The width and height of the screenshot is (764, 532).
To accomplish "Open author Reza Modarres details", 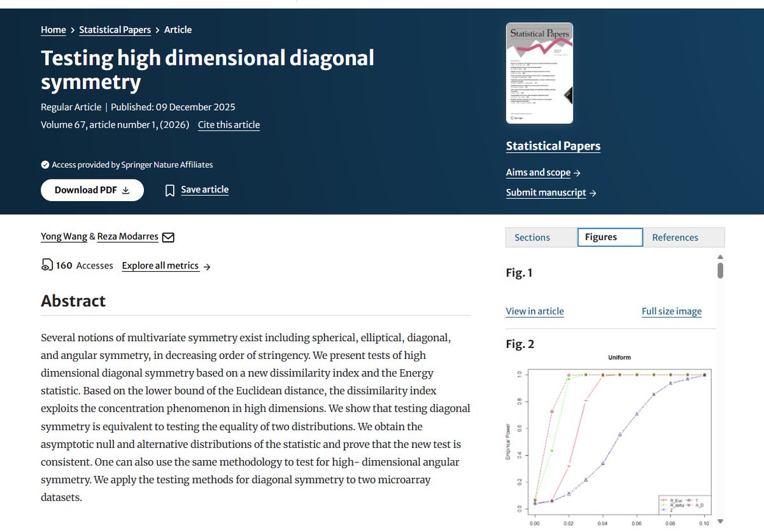I will [128, 237].
